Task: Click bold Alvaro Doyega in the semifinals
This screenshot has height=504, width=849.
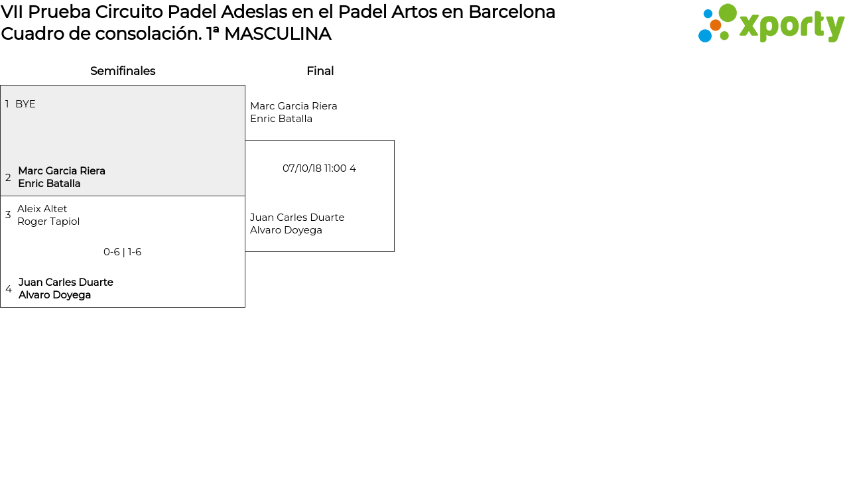Action: pos(54,295)
